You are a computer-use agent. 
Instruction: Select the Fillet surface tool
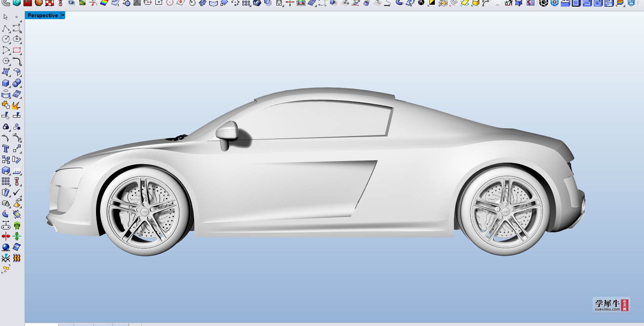tap(17, 72)
